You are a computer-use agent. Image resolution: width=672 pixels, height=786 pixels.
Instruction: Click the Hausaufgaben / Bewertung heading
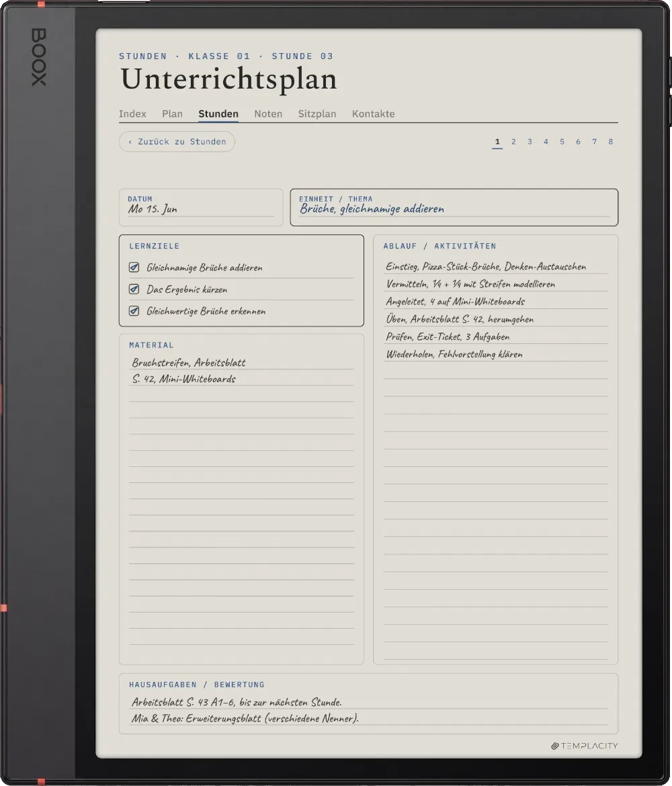(x=197, y=685)
